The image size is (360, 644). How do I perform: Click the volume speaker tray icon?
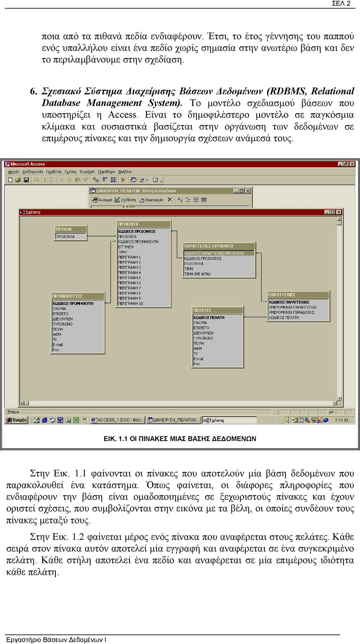(288, 420)
